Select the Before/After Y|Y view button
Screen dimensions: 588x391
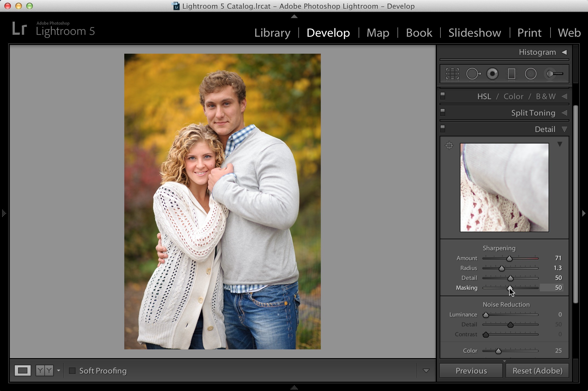pos(45,370)
